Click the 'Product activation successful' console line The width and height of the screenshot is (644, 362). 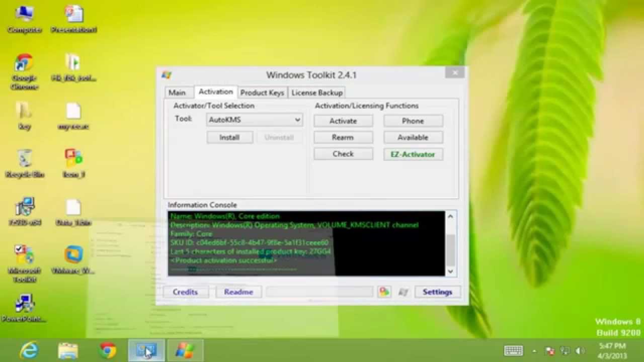(x=224, y=260)
